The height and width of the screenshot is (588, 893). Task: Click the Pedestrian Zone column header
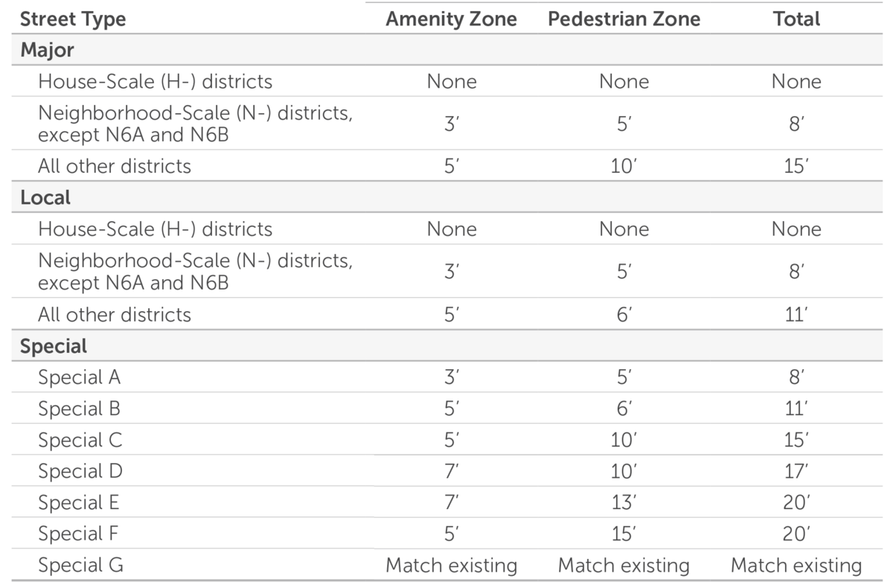pyautogui.click(x=624, y=19)
